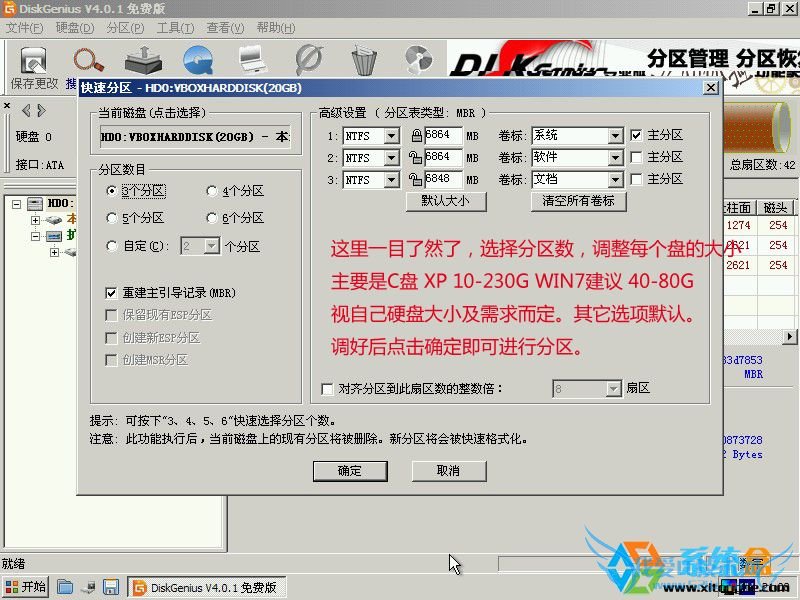Open the file system dropdown for partition 1

tap(391, 136)
